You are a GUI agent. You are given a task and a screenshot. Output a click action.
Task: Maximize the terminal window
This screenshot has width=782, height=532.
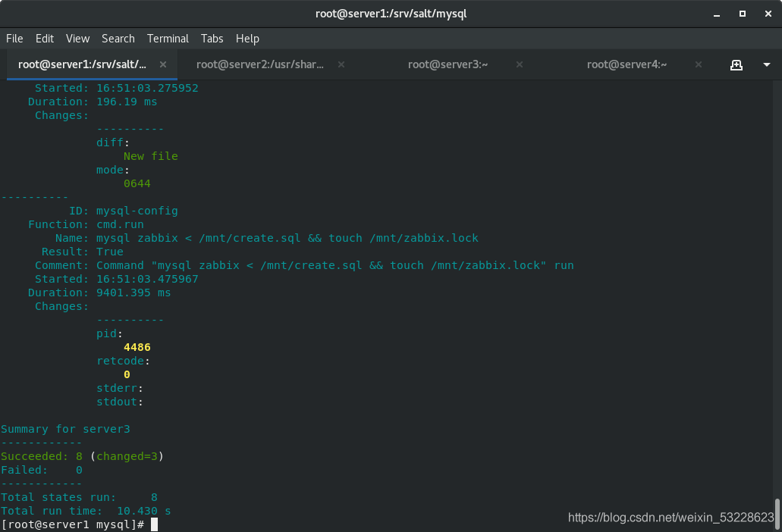click(742, 14)
